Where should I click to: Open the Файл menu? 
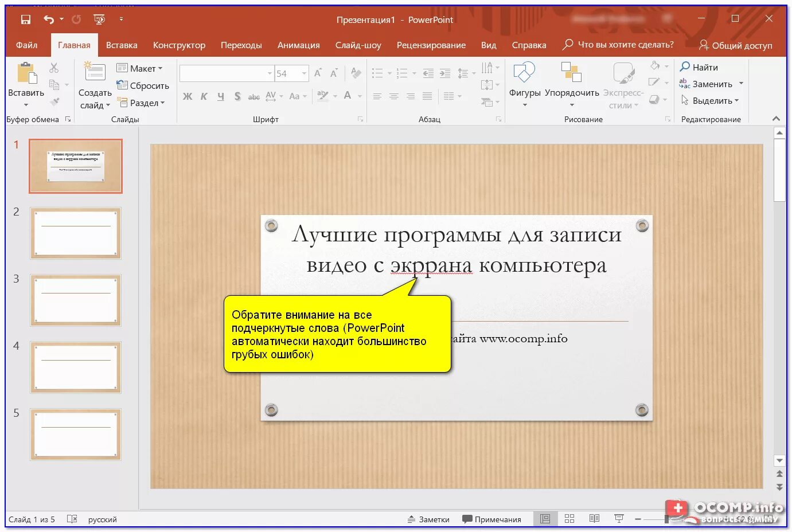(26, 45)
